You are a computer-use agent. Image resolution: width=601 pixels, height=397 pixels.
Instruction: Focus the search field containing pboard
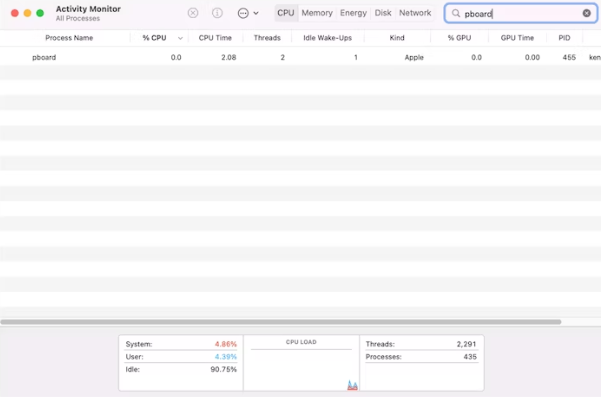tap(521, 13)
